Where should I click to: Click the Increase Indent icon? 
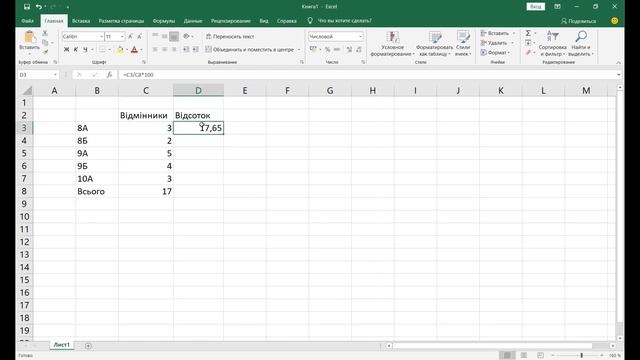coord(196,49)
